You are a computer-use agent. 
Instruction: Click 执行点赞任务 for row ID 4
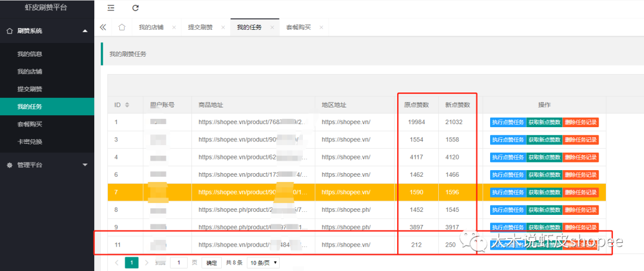pos(507,157)
